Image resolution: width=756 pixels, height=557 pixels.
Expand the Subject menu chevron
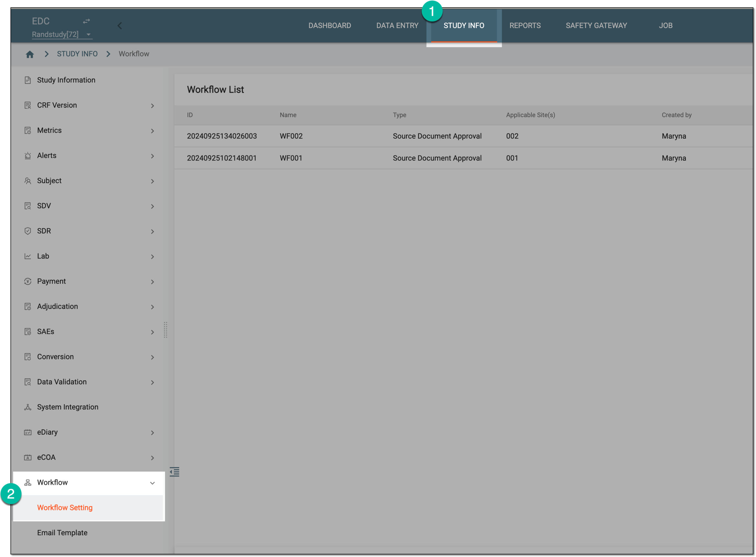tap(152, 181)
